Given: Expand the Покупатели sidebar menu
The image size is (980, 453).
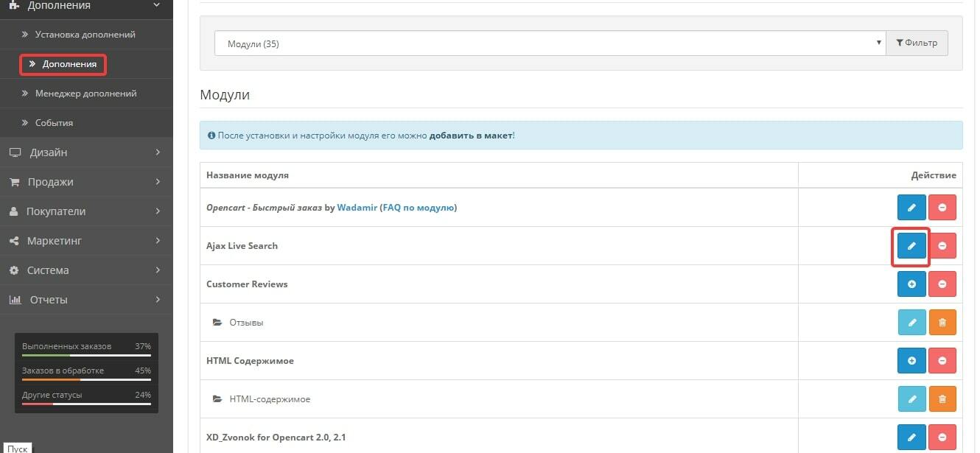Looking at the screenshot, I should coord(86,211).
